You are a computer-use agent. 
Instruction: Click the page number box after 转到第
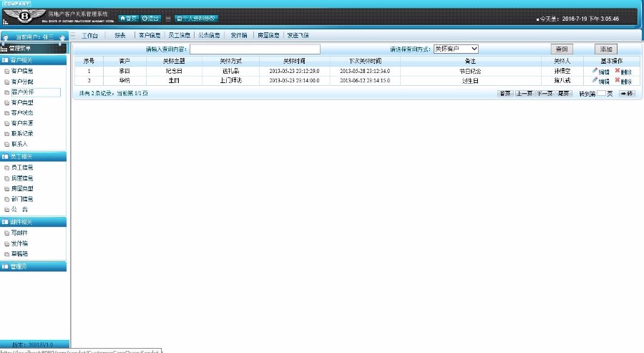pos(601,94)
